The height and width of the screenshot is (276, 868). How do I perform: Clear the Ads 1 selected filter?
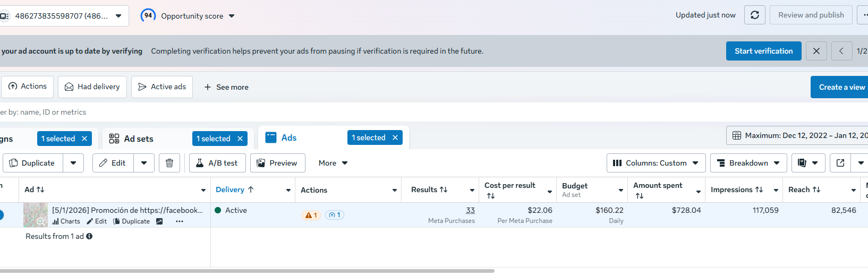coord(395,137)
